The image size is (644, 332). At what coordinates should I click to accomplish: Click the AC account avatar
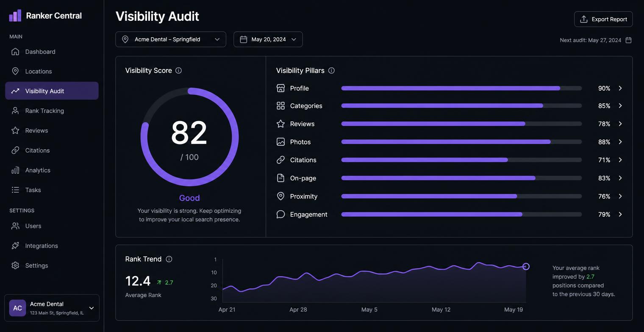click(x=17, y=308)
